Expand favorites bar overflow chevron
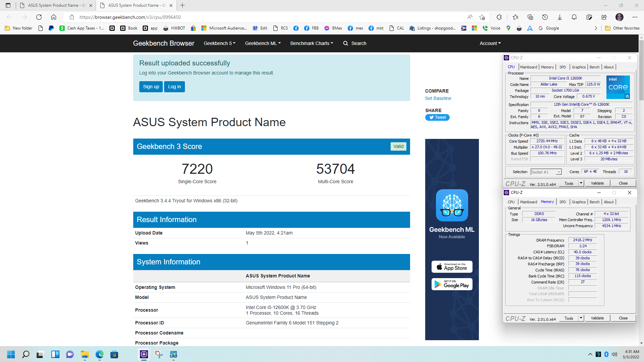This screenshot has width=644, height=362. (x=596, y=28)
